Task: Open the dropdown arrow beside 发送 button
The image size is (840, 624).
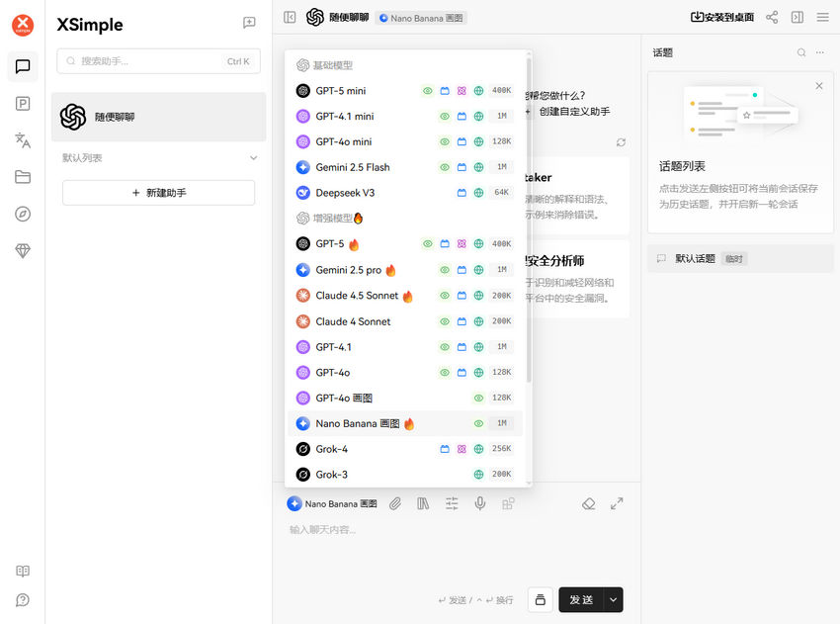Action: [x=613, y=599]
